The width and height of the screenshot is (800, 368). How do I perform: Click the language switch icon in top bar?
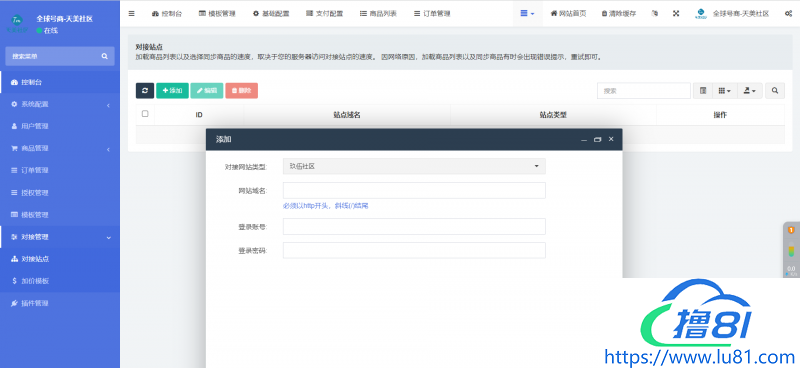[655, 14]
